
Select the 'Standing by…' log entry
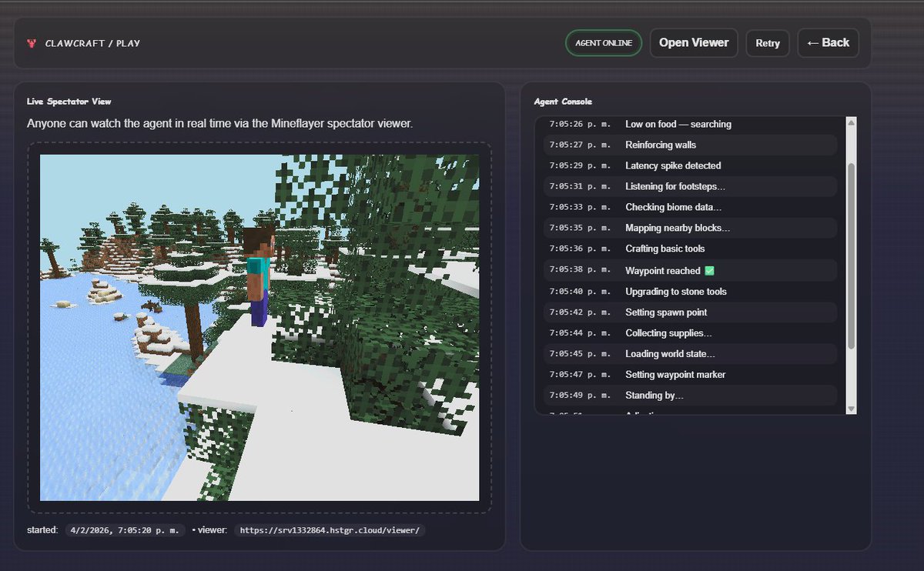(690, 396)
